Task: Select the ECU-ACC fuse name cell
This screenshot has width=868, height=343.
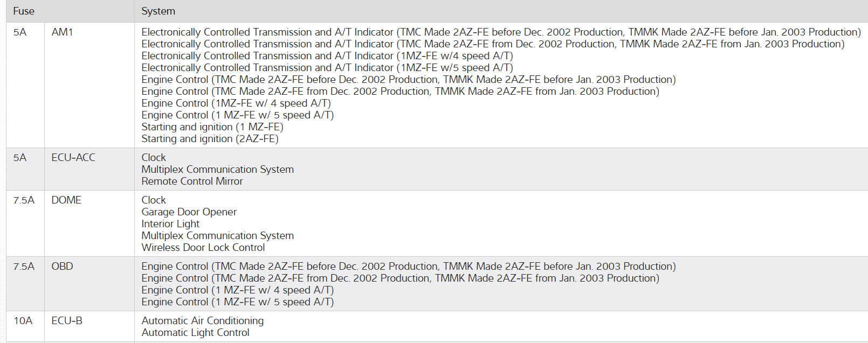Action: pyautogui.click(x=73, y=158)
